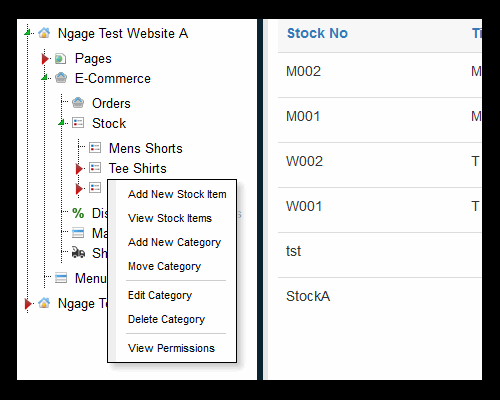Sort by the Stock No column header
The width and height of the screenshot is (500, 400).
pyautogui.click(x=317, y=33)
